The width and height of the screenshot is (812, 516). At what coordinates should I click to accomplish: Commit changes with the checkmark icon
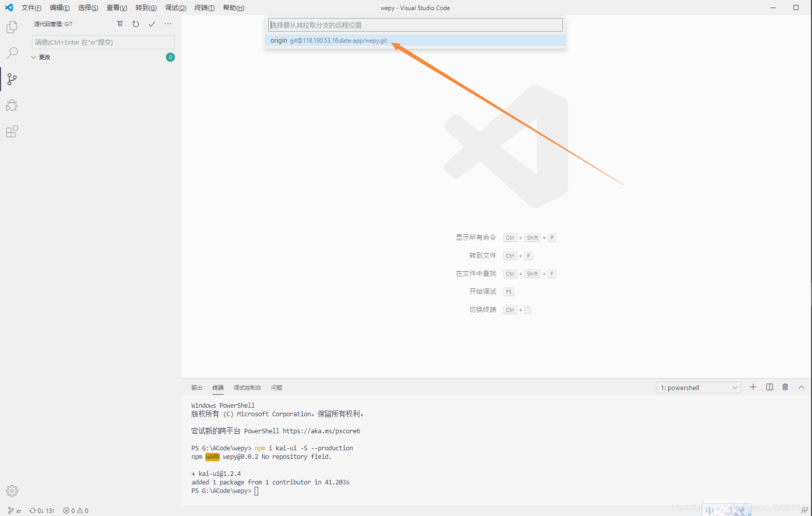pos(152,24)
